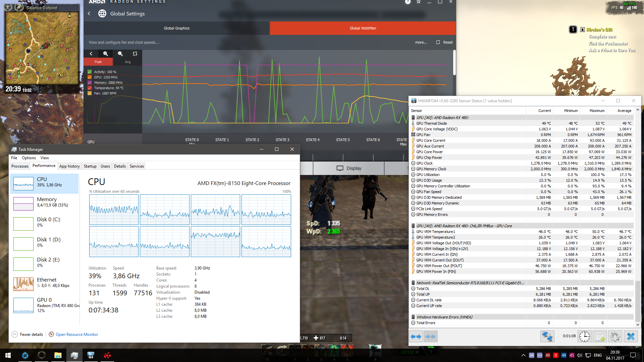Open Radeon Settings help question mark

click(x=408, y=2)
